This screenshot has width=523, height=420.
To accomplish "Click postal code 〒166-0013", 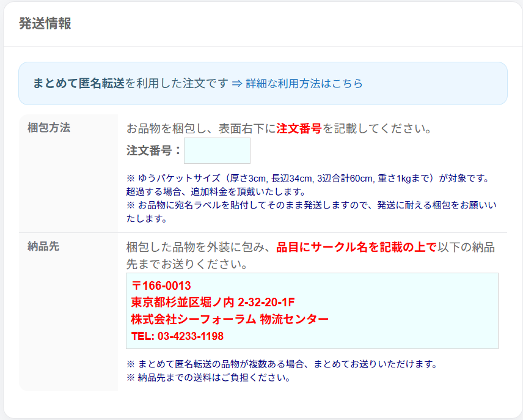I will (x=161, y=286).
